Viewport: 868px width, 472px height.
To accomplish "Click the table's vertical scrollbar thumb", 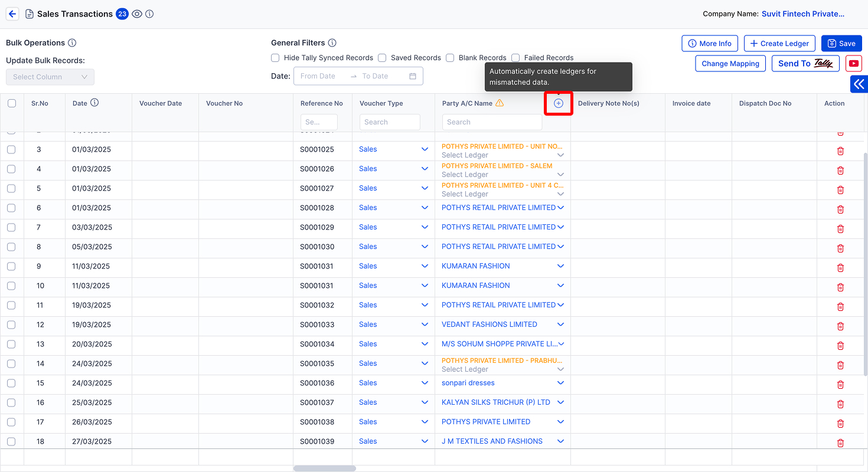I will 866,263.
